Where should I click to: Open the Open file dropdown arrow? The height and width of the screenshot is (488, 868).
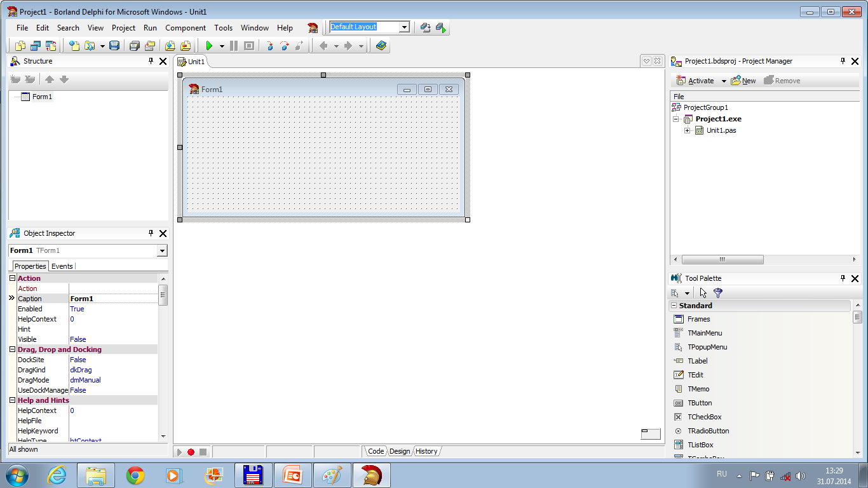[x=102, y=46]
